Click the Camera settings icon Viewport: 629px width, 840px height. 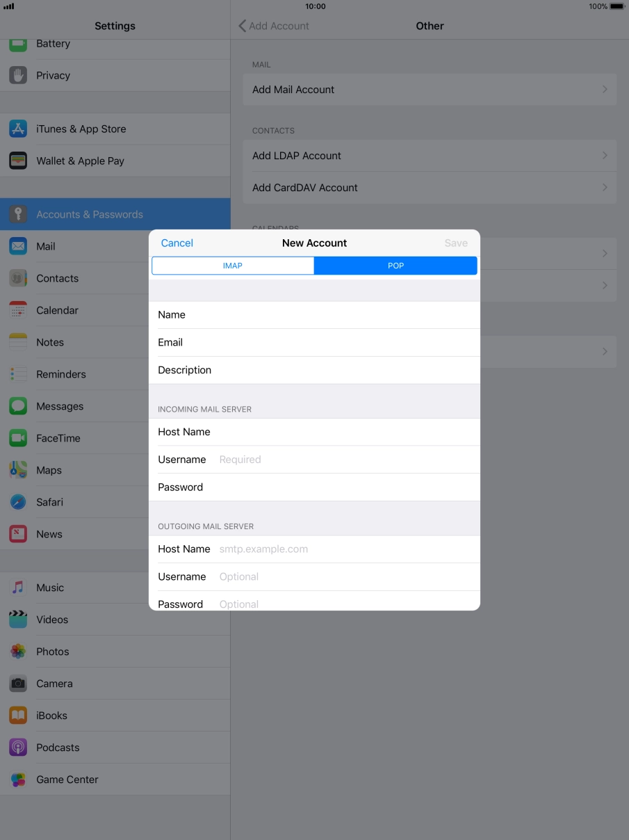coord(17,684)
